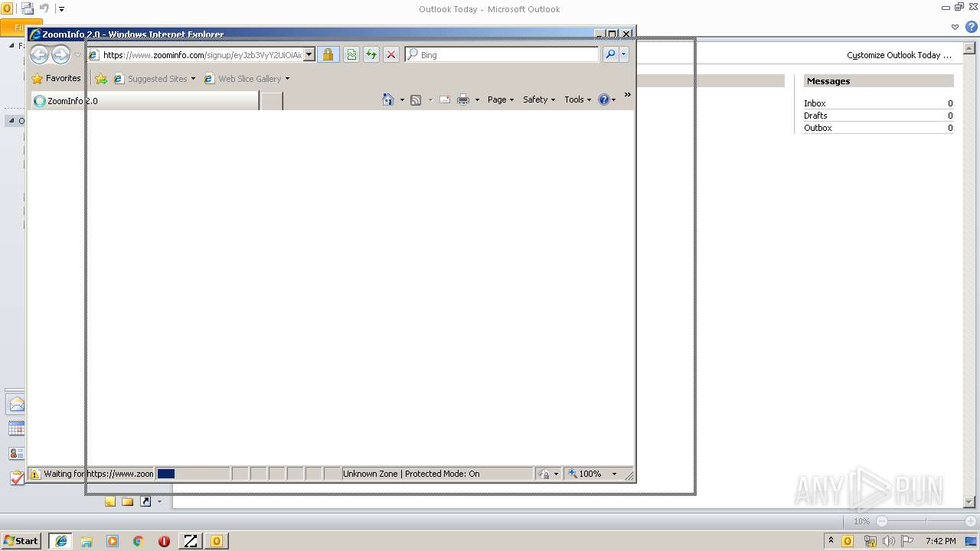This screenshot has height=551, width=980.
Task: Launch Chrome from the taskbar
Action: click(x=138, y=541)
